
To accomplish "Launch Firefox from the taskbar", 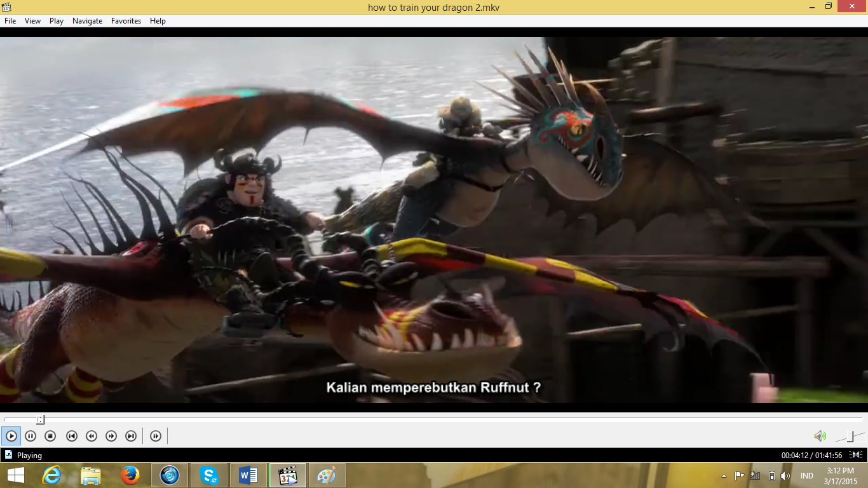I will click(x=130, y=475).
